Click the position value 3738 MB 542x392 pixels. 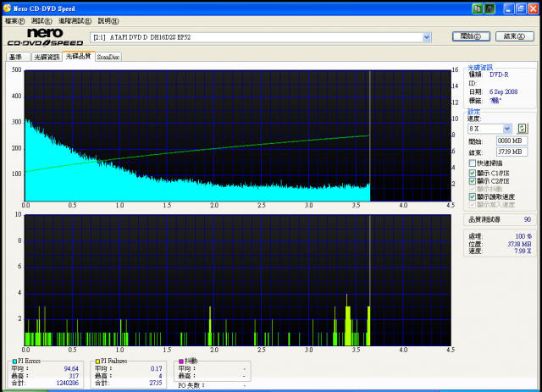(519, 244)
